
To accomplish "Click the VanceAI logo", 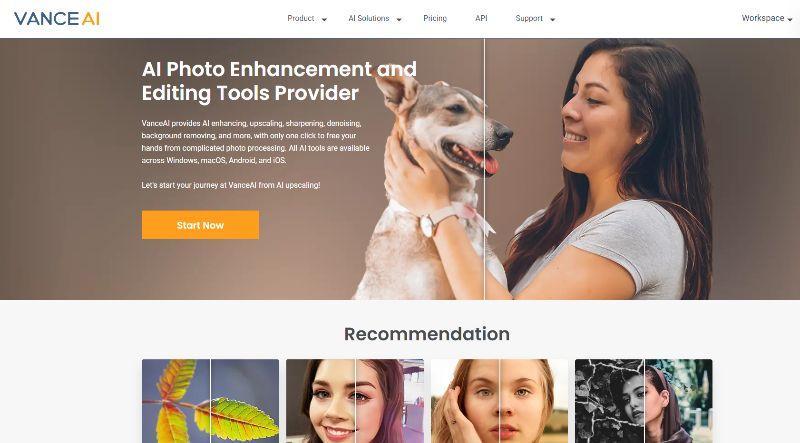I will pos(57,19).
